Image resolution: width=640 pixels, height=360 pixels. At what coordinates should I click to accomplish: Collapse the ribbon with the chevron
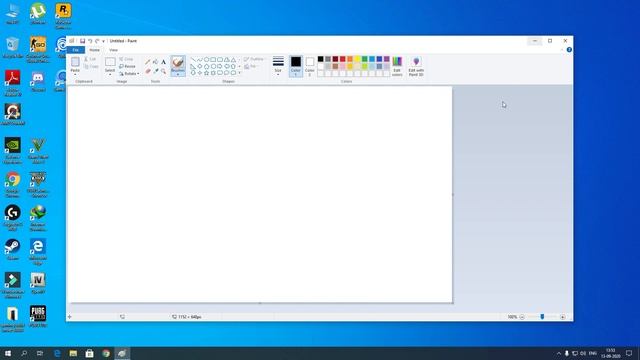pos(562,50)
